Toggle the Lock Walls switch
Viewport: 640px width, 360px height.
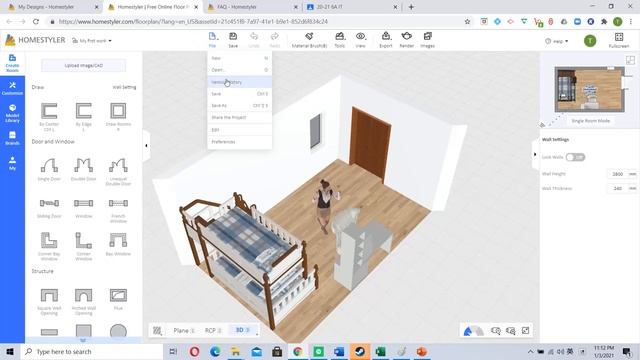coord(575,157)
